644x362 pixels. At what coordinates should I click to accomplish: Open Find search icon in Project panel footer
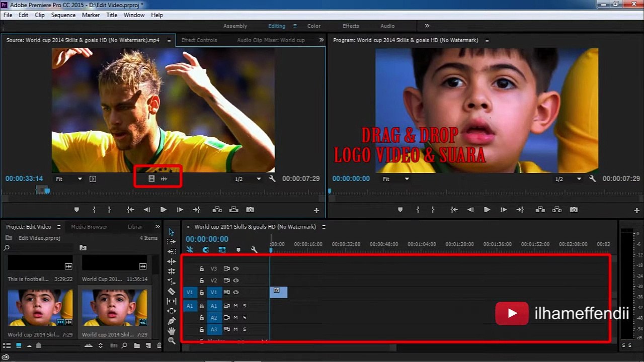pyautogui.click(x=124, y=346)
